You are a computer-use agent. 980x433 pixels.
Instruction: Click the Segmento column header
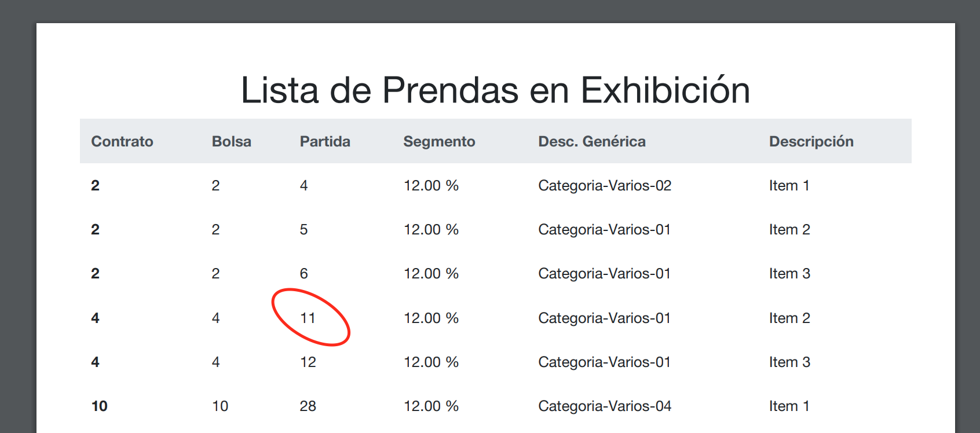[439, 142]
